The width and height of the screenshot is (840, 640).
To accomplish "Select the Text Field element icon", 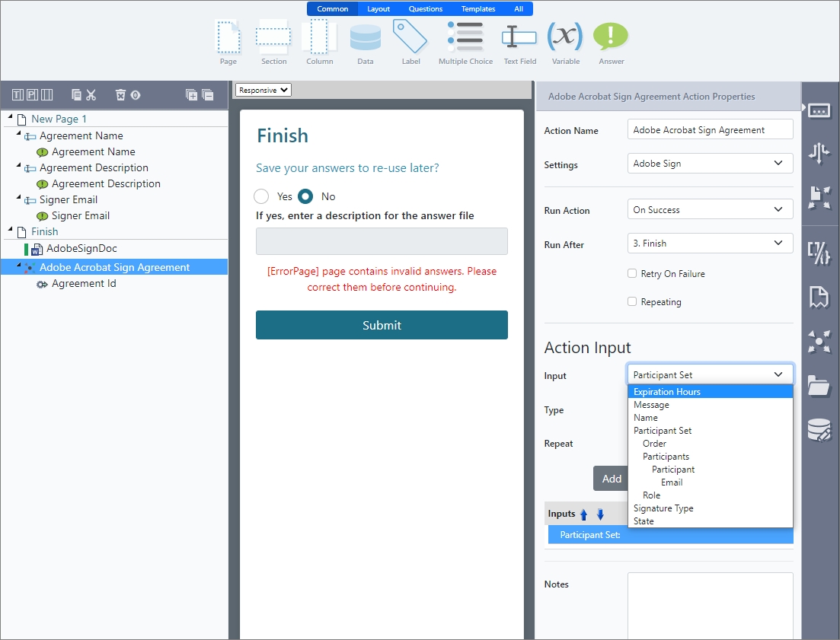I will pos(519,37).
